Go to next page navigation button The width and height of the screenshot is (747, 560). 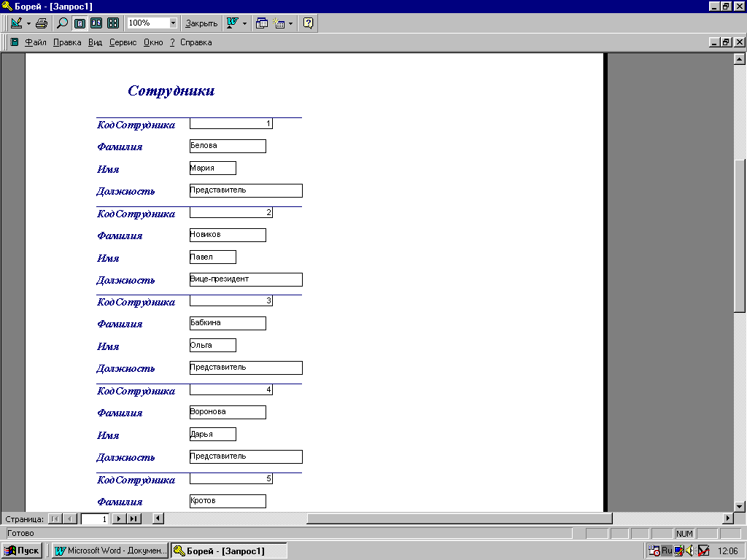118,518
